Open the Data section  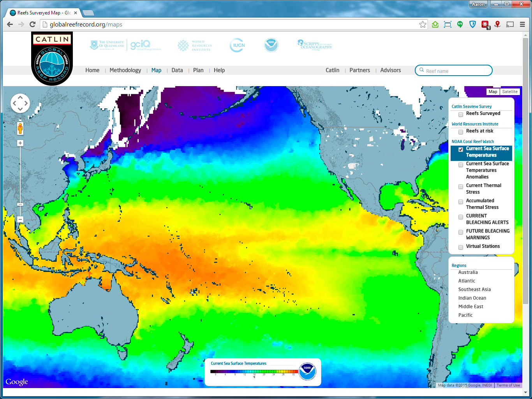tap(177, 70)
